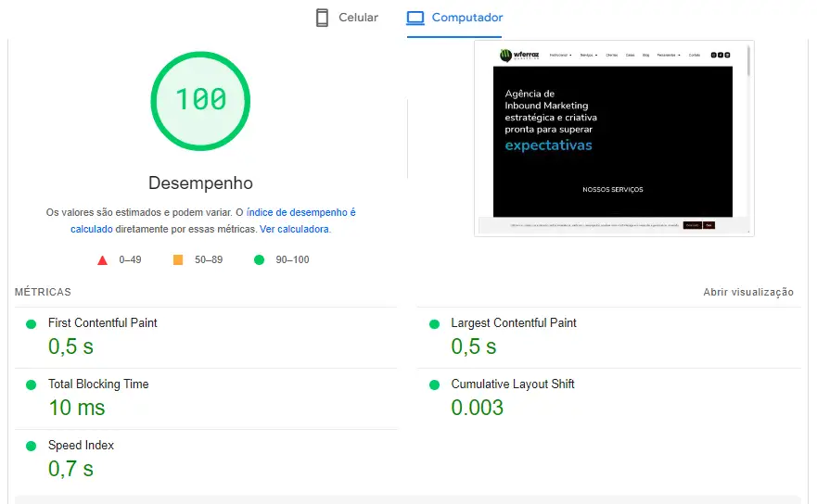Click the wferraz logo in the site preview
The width and height of the screenshot is (817, 504).
coord(519,56)
